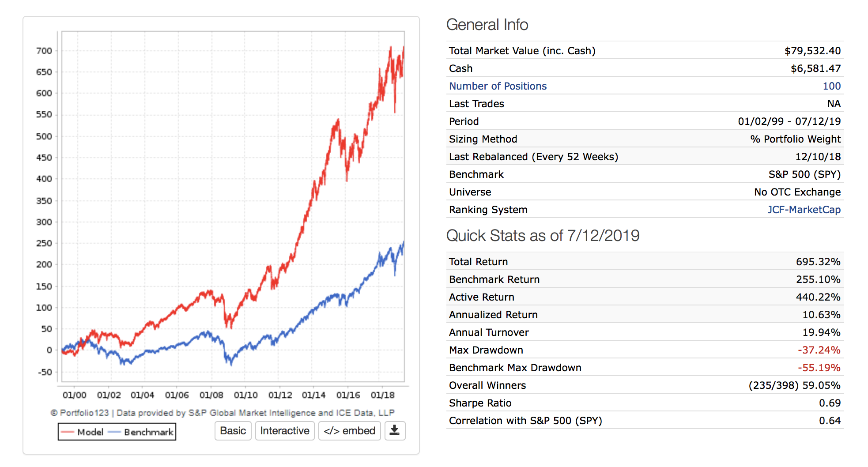This screenshot has width=868, height=467.
Task: Click the embed chart button
Action: pyautogui.click(x=349, y=431)
